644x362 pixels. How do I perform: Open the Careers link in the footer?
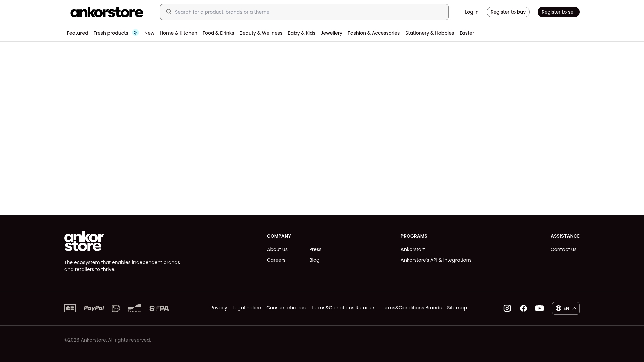(276, 260)
